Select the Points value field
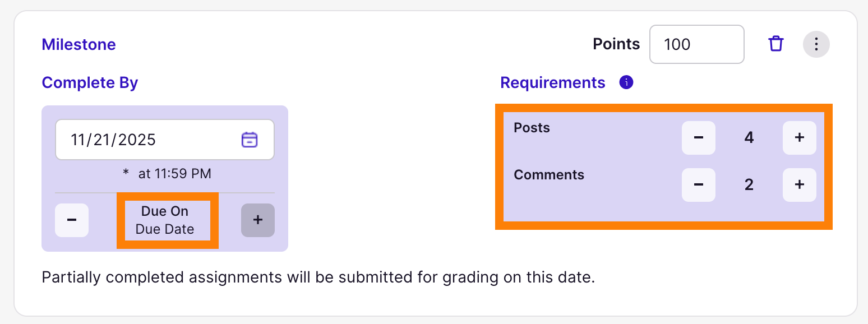868x324 pixels. click(696, 44)
